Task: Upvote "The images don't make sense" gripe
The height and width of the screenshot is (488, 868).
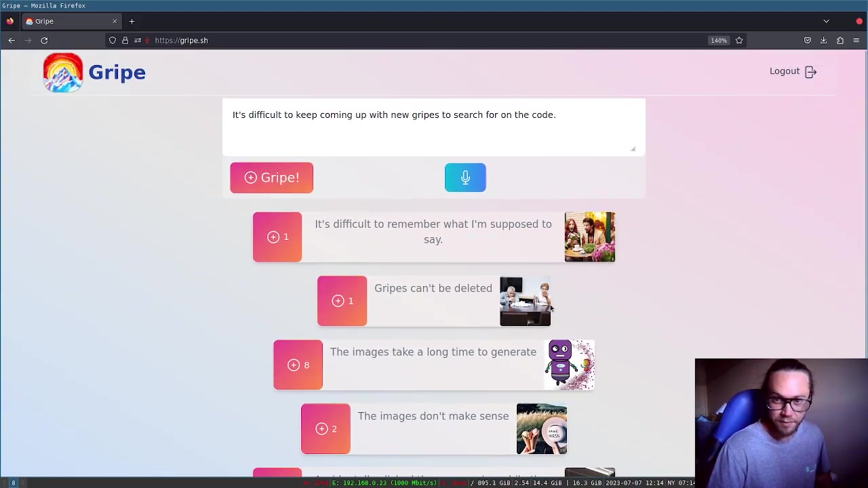Action: (x=325, y=429)
